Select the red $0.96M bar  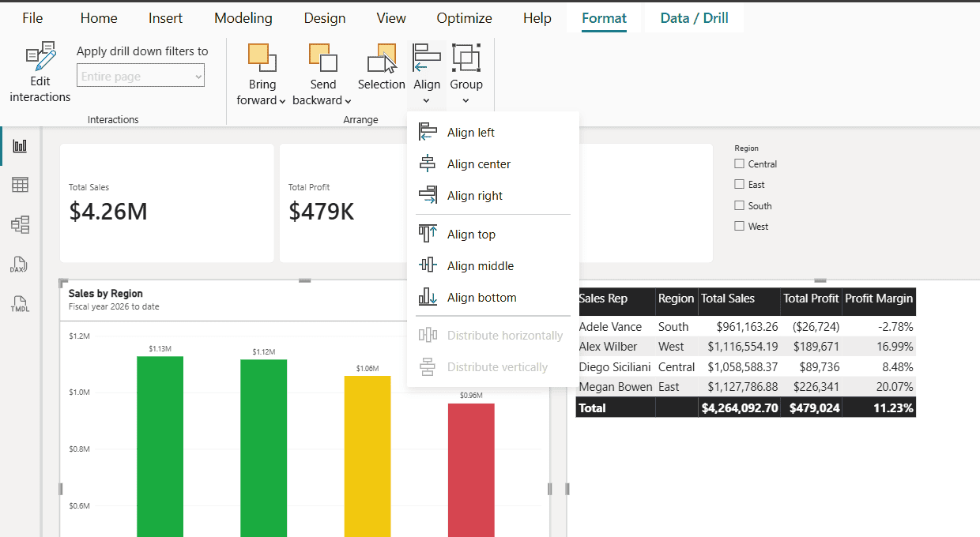pyautogui.click(x=471, y=470)
